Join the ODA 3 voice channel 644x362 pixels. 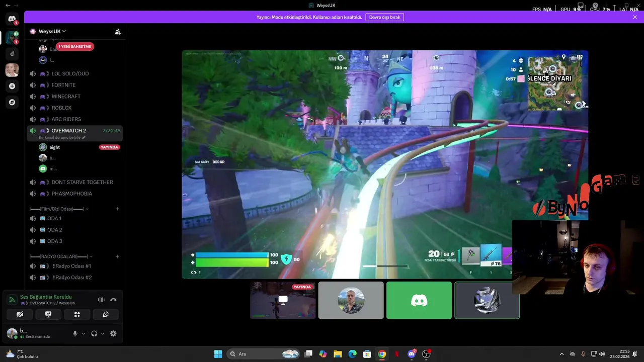coord(74,241)
